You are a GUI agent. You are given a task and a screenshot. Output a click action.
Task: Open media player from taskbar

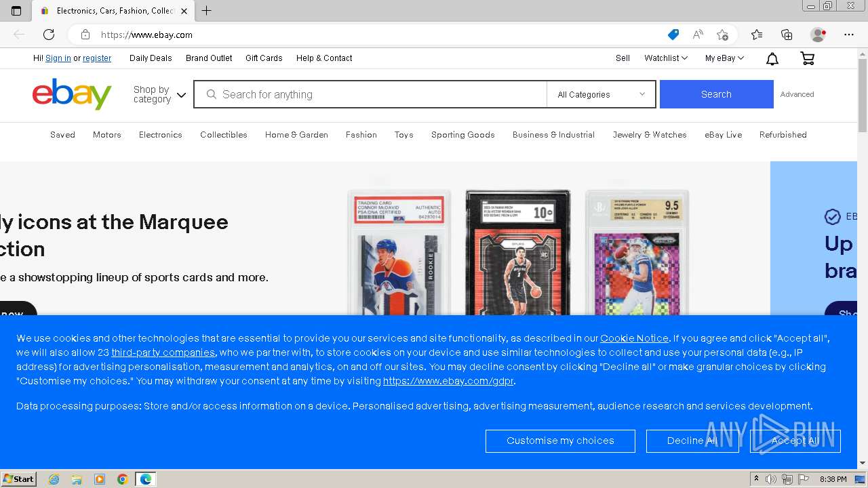click(100, 479)
